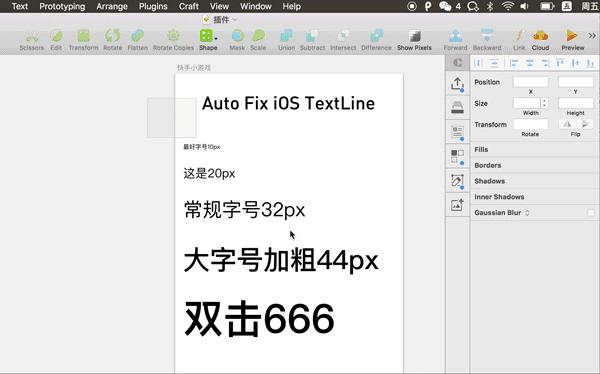Click the Edit toolbar icon
The width and height of the screenshot is (600, 374).
(x=56, y=41)
